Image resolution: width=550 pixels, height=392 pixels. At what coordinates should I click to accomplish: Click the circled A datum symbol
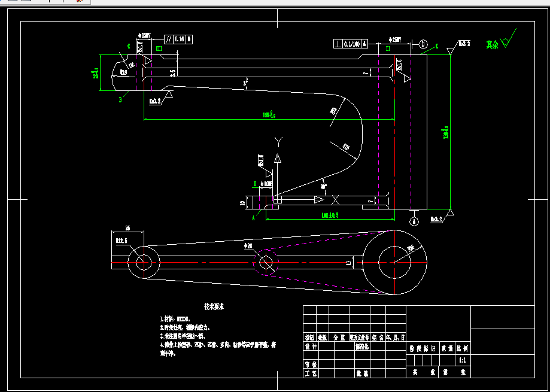pos(415,221)
